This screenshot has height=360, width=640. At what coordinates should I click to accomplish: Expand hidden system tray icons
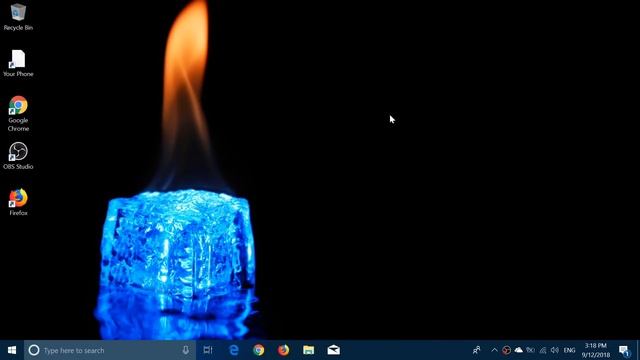click(x=494, y=350)
